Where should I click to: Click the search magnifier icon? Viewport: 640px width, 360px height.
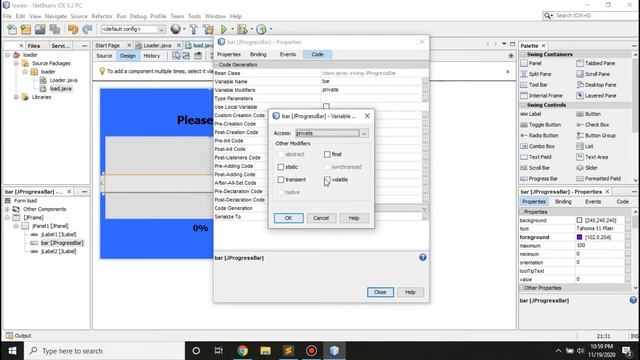click(547, 16)
